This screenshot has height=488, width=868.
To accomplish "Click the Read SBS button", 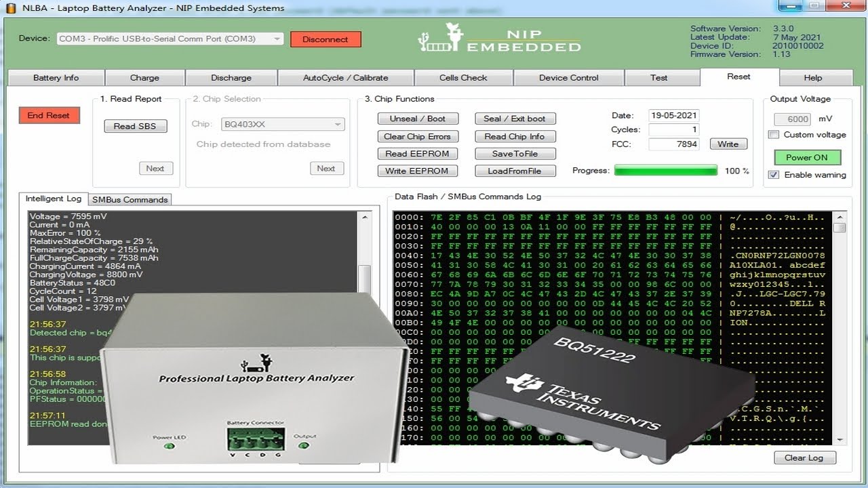I will pyautogui.click(x=135, y=126).
